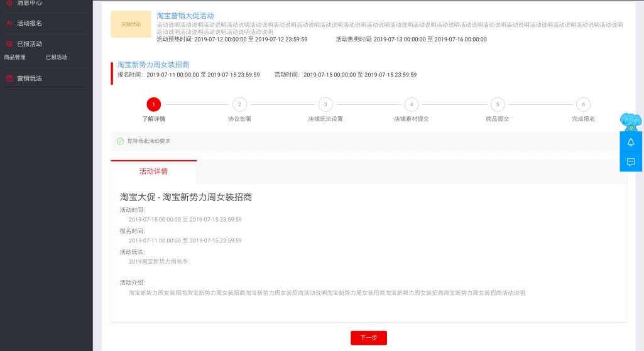Image resolution: width=644 pixels, height=351 pixels.
Task: Select step 2 circle 协议签署
Action: pos(239,104)
